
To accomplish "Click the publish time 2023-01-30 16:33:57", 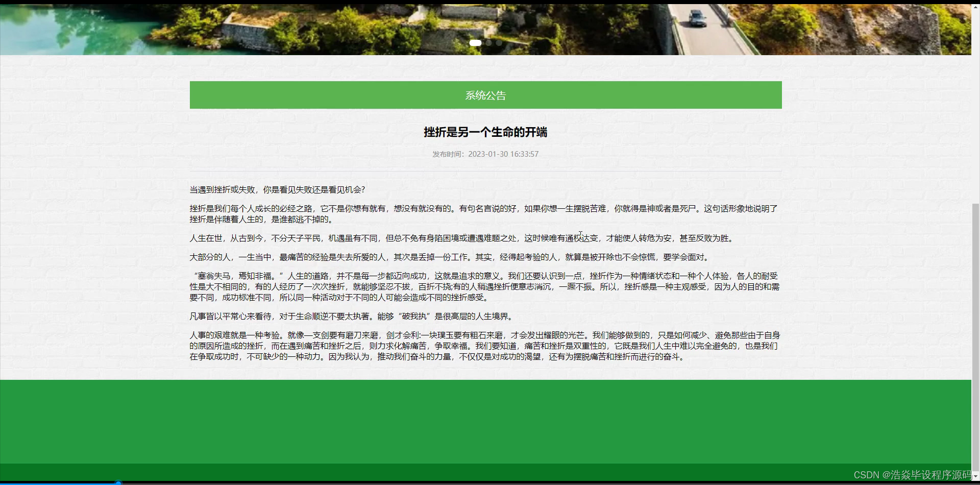I will (x=503, y=154).
